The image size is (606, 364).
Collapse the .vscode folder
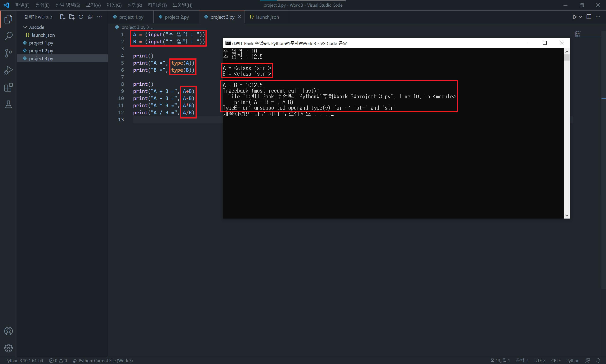point(25,27)
